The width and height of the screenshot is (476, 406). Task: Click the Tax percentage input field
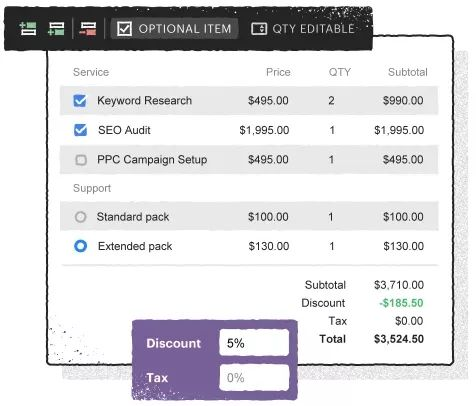(x=254, y=377)
